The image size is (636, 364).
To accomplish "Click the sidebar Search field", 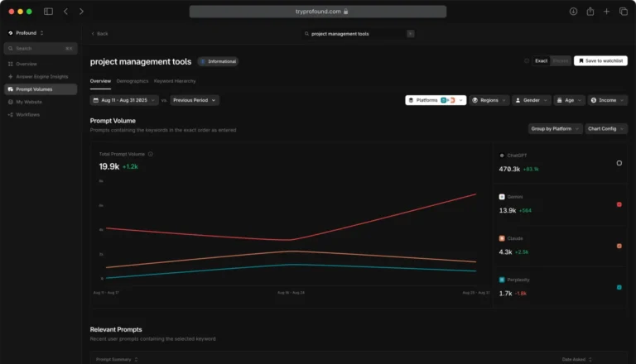I will click(x=41, y=48).
